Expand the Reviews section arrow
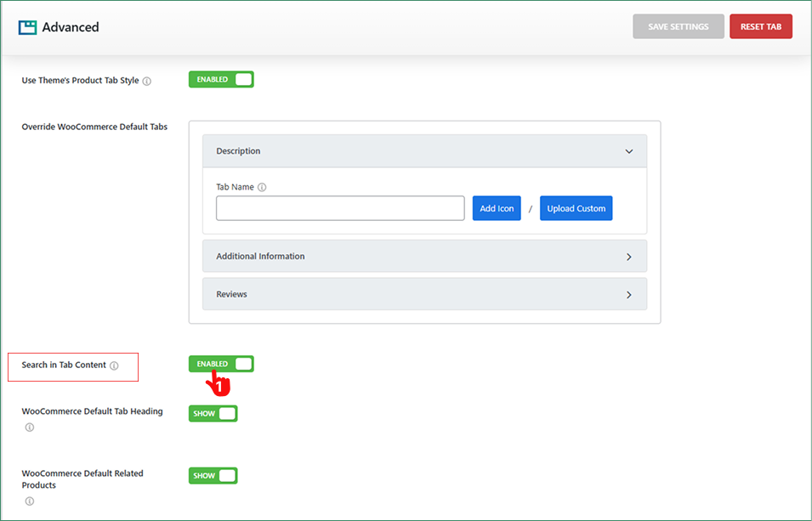Viewport: 812px width, 521px height. coord(629,295)
